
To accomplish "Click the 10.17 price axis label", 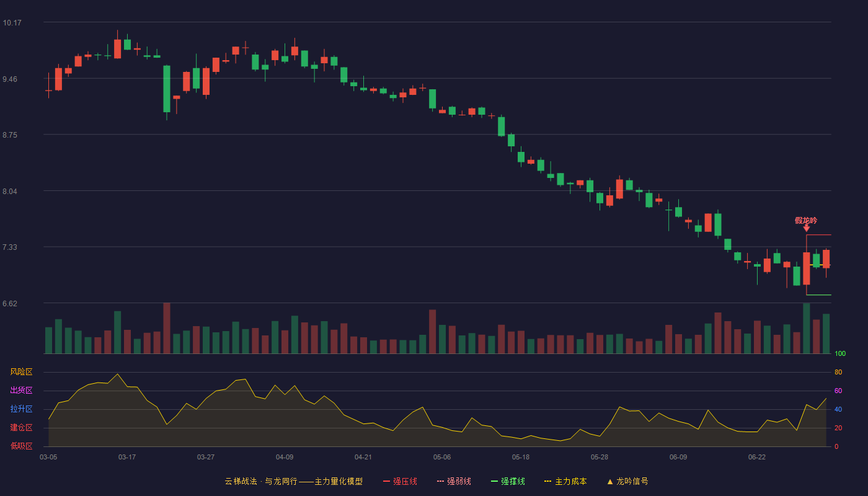I will pyautogui.click(x=12, y=23).
